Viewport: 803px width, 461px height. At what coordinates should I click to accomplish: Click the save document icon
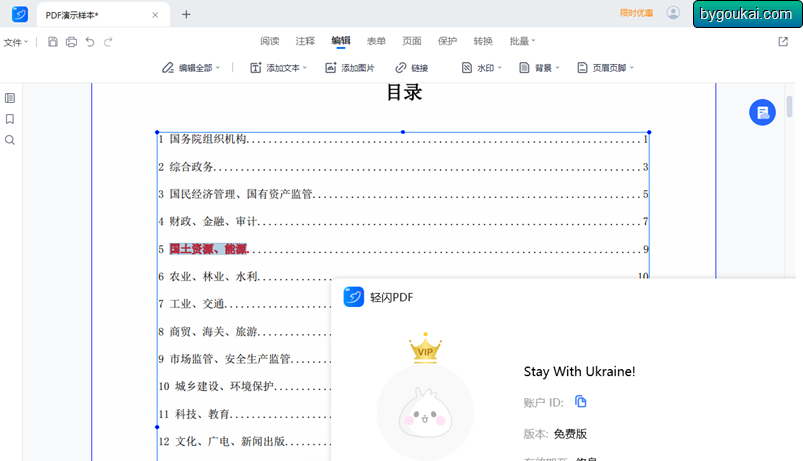point(53,42)
